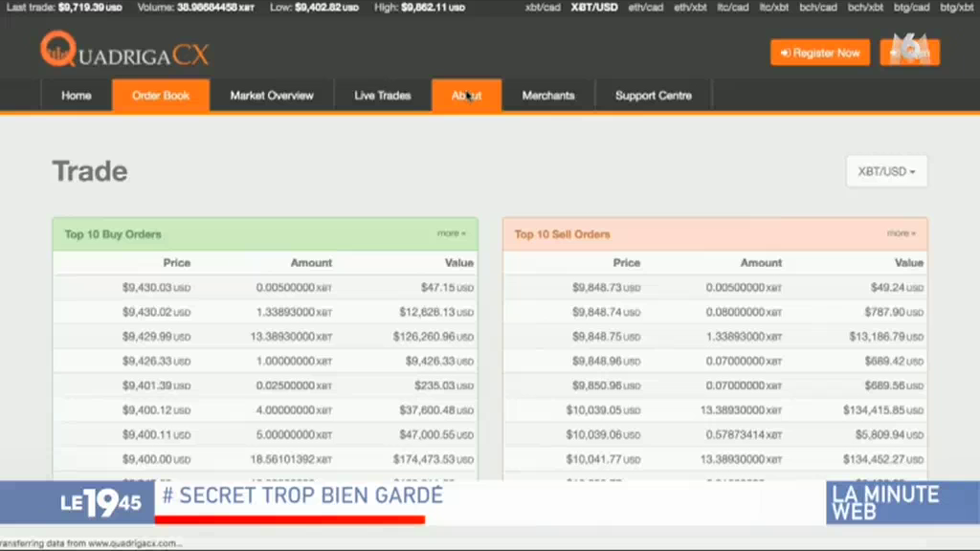Click the buy order amount 18.56101392 XBT
This screenshot has height=551, width=980.
click(291, 459)
